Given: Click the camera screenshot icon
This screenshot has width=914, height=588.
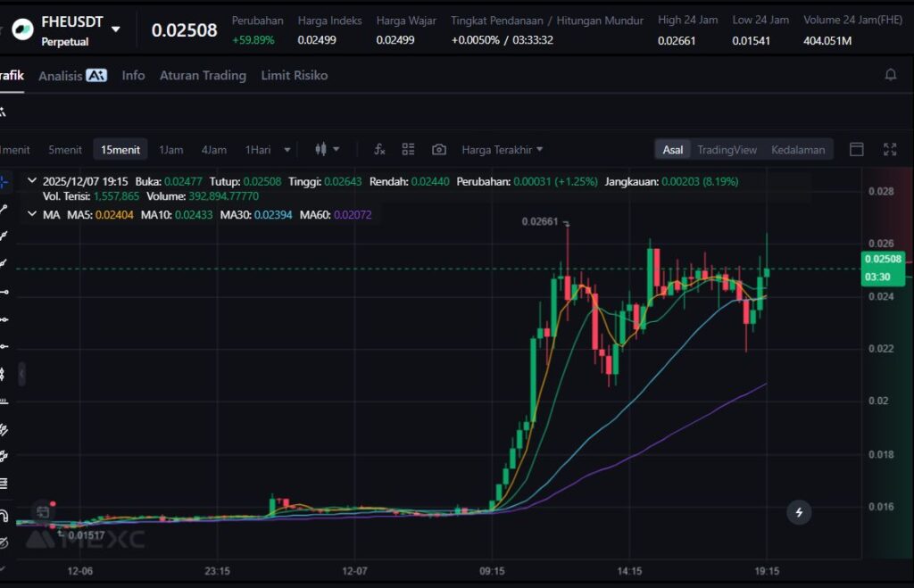Looking at the screenshot, I should click(438, 150).
